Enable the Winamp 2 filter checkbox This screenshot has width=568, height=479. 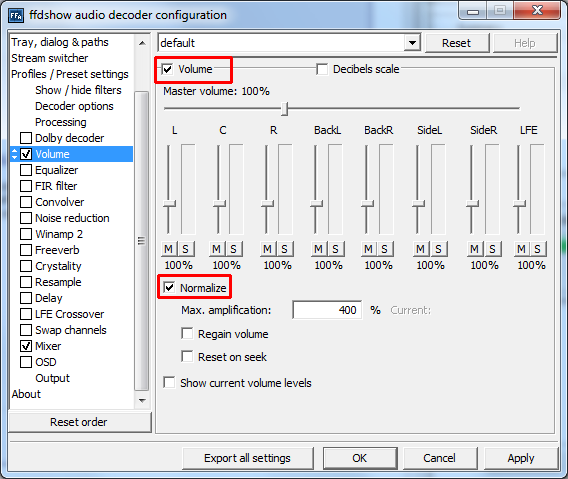click(x=26, y=234)
